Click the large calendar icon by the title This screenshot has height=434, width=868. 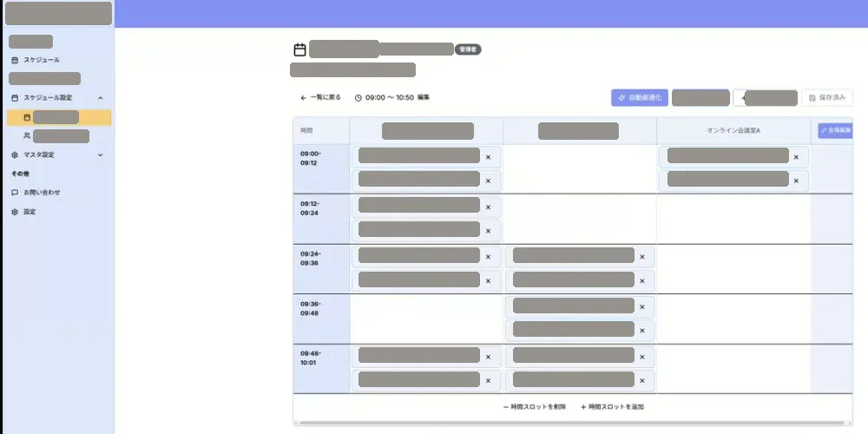click(299, 49)
